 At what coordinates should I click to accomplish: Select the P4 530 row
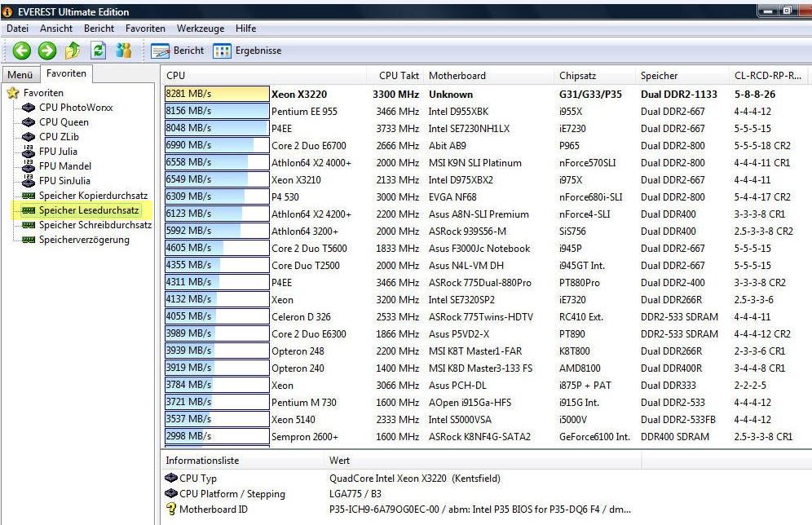click(x=487, y=196)
